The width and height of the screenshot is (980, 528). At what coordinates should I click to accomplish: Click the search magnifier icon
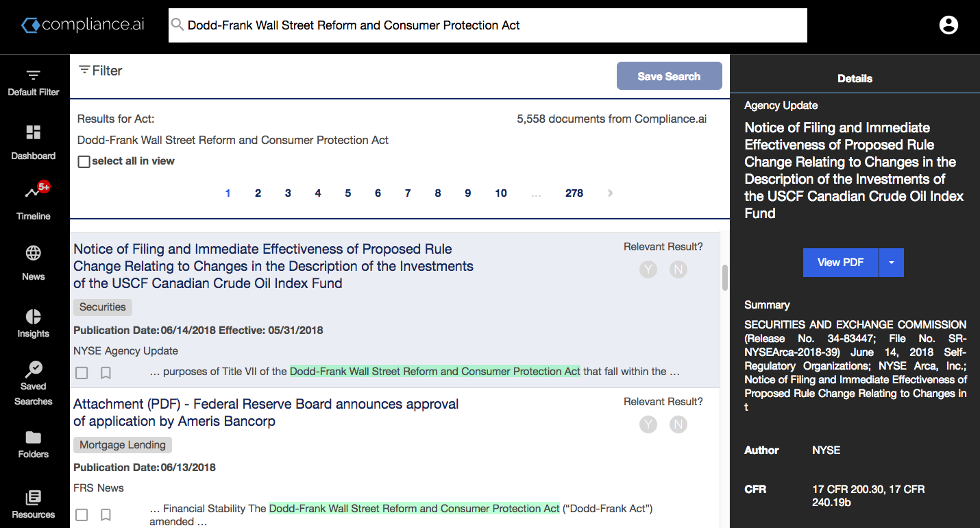(177, 25)
